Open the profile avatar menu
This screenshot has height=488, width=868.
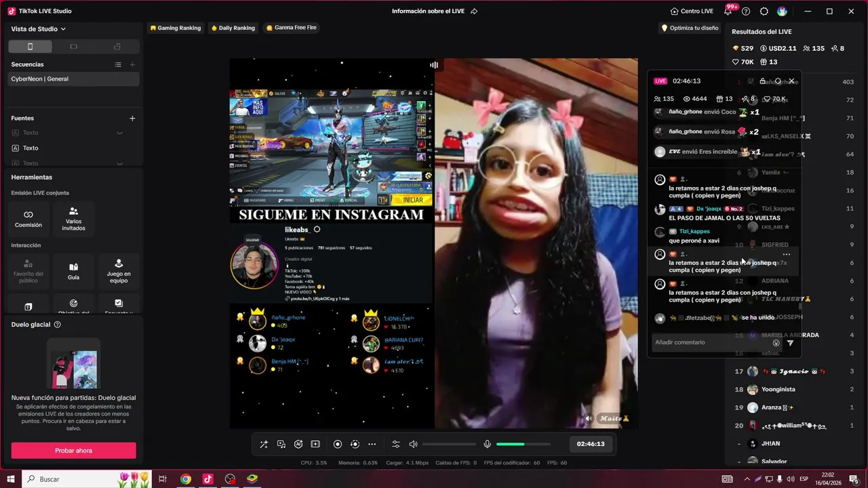782,11
